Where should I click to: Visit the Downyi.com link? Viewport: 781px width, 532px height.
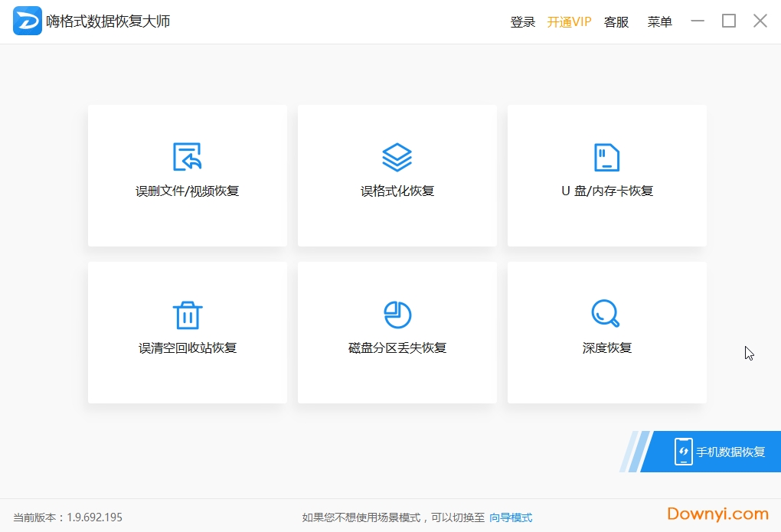click(717, 513)
